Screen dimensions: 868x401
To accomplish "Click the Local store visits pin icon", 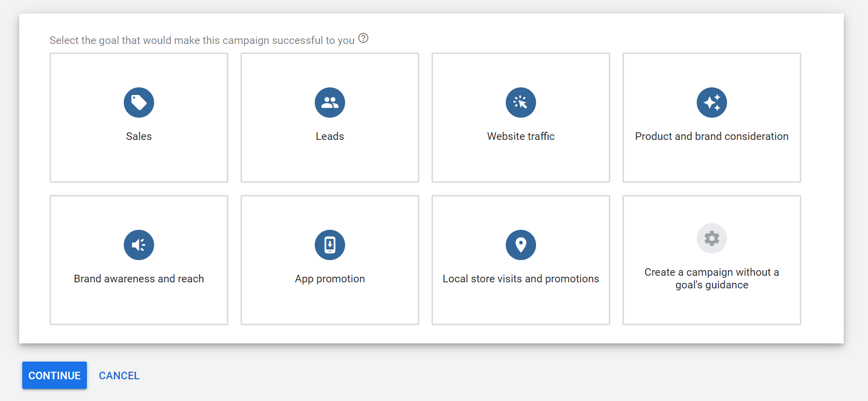I will [x=521, y=245].
